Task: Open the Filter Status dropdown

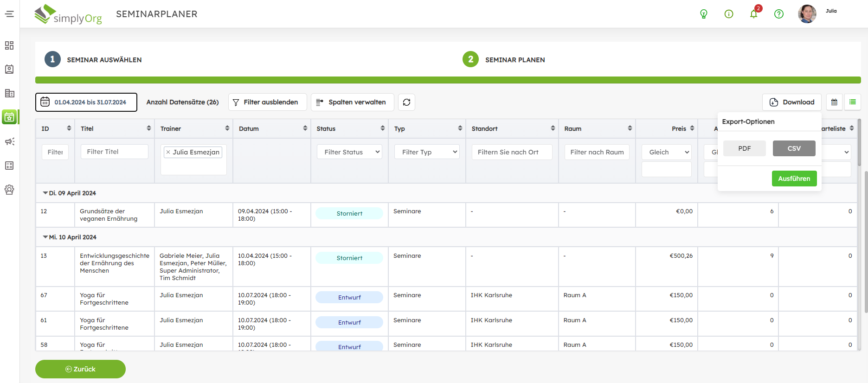Action: (349, 152)
